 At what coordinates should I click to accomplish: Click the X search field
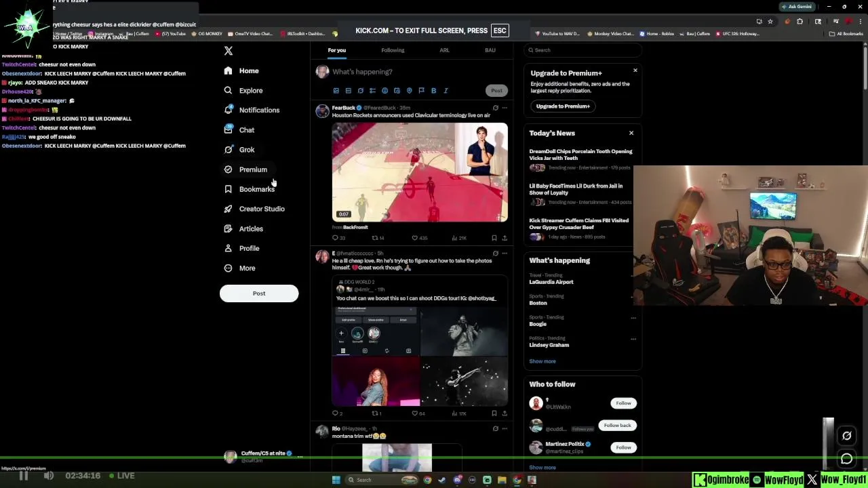click(582, 50)
